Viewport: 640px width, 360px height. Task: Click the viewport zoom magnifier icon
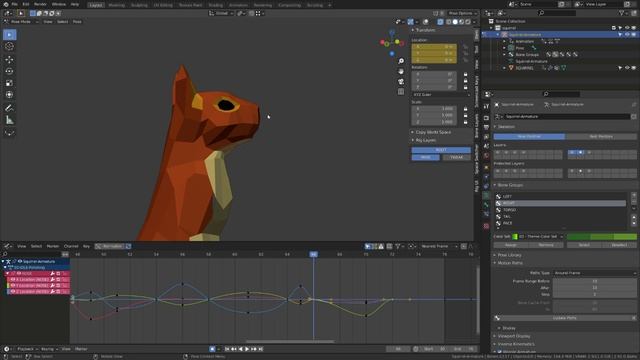pyautogui.click(x=401, y=61)
